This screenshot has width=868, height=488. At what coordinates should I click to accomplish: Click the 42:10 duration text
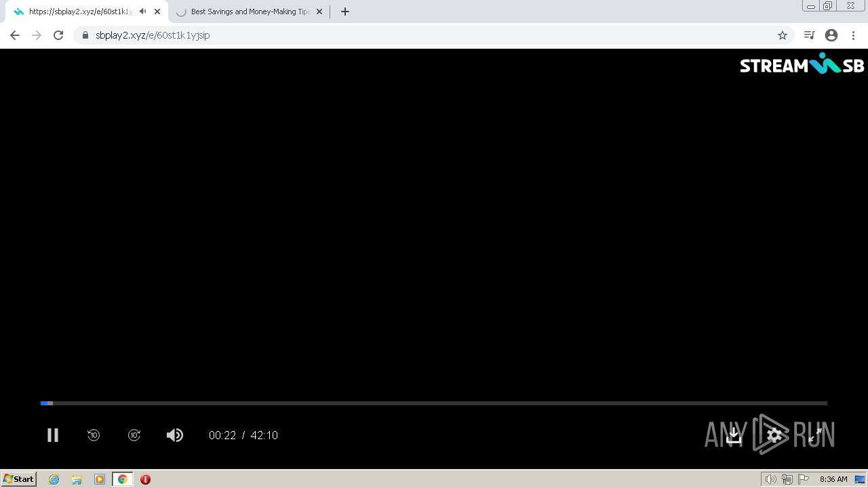pyautogui.click(x=264, y=435)
